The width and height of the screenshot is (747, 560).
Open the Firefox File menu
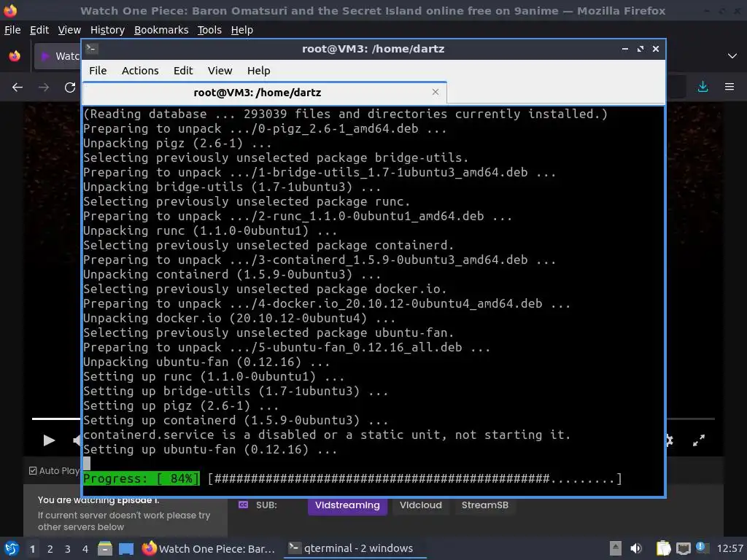click(x=12, y=30)
